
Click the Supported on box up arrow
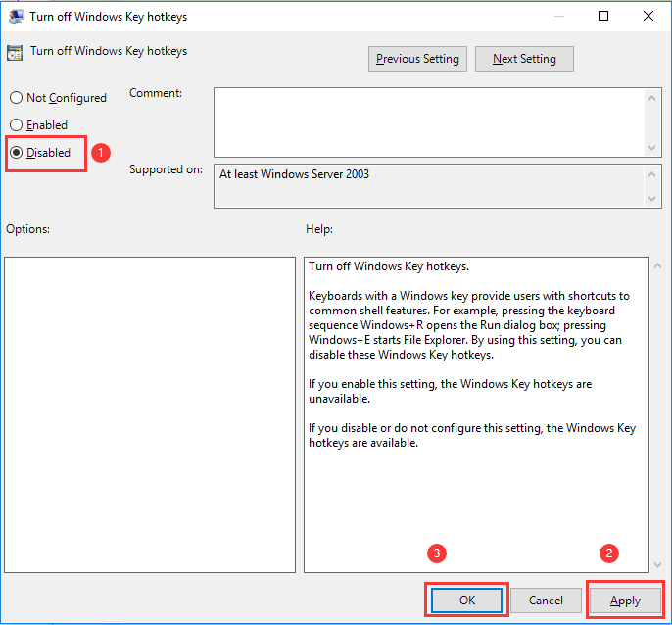coord(653,173)
